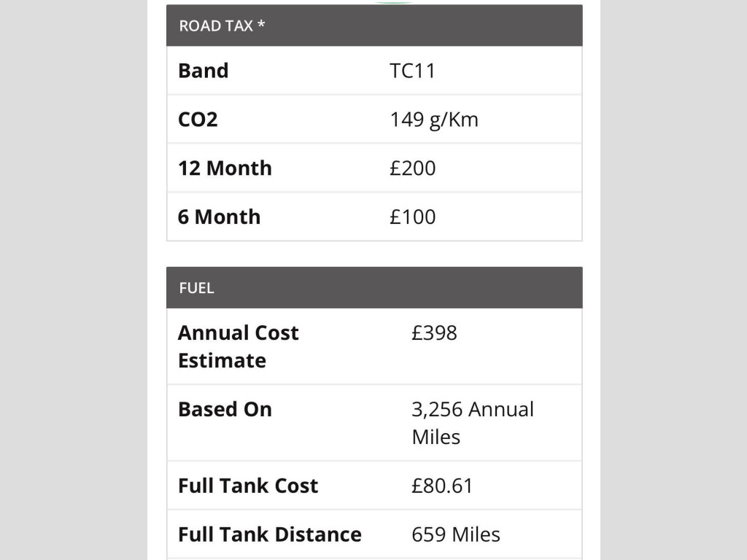This screenshot has height=560, width=747.
Task: Click the gap between Road Tax and Fuel tables
Action: [x=374, y=254]
